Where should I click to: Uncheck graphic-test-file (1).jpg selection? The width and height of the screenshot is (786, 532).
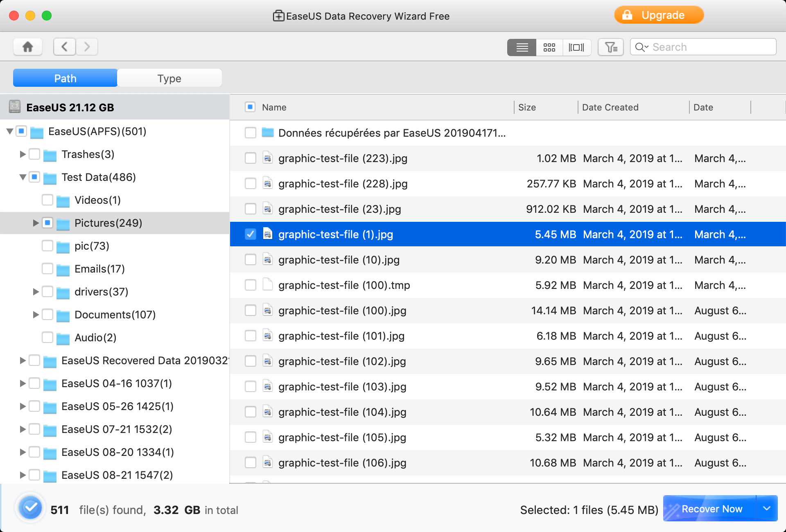pyautogui.click(x=250, y=234)
